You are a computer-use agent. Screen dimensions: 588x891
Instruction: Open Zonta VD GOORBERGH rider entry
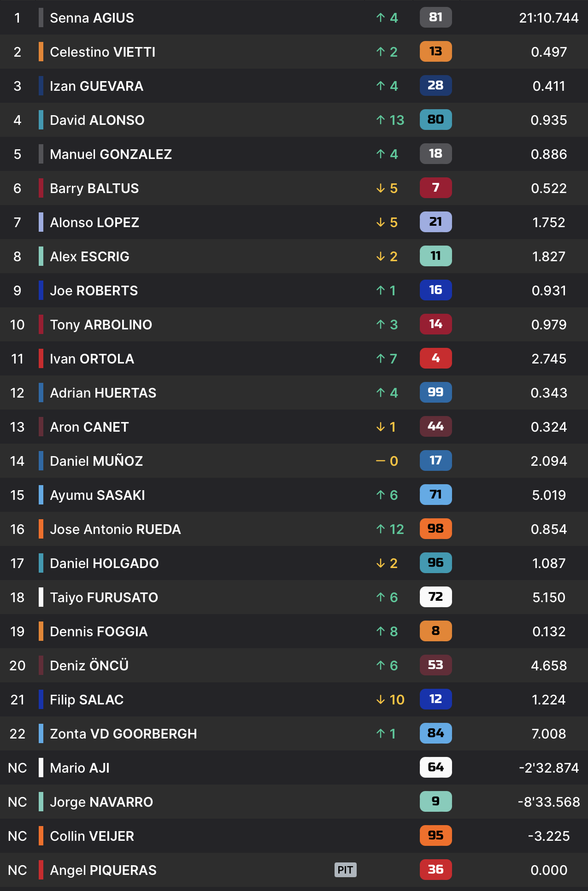tap(123, 733)
